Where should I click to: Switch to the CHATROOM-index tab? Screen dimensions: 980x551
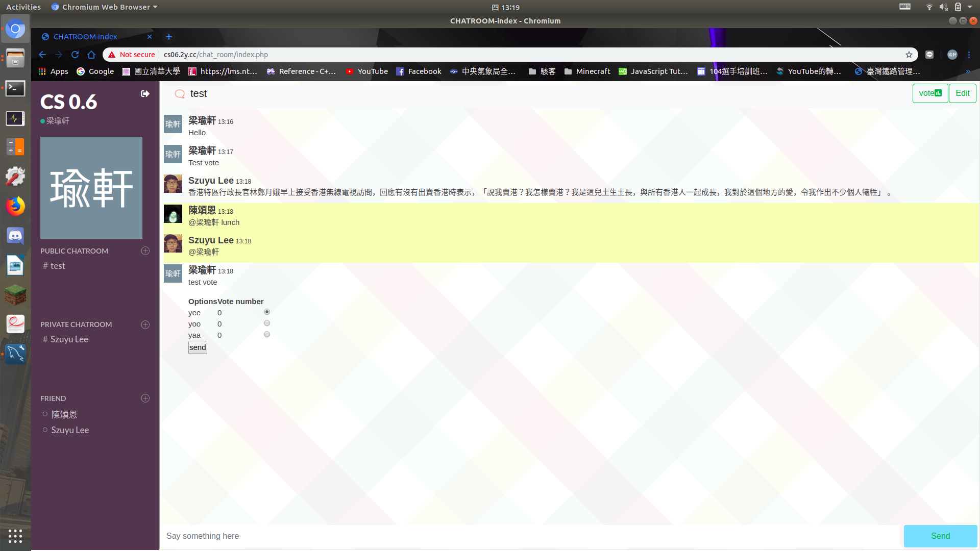[x=86, y=37]
